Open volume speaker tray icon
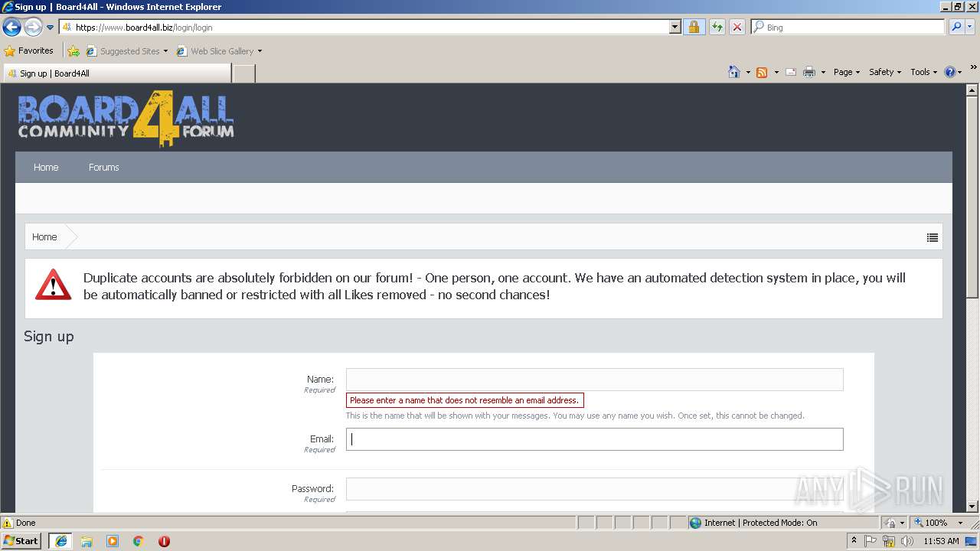The image size is (980, 551). tap(907, 540)
